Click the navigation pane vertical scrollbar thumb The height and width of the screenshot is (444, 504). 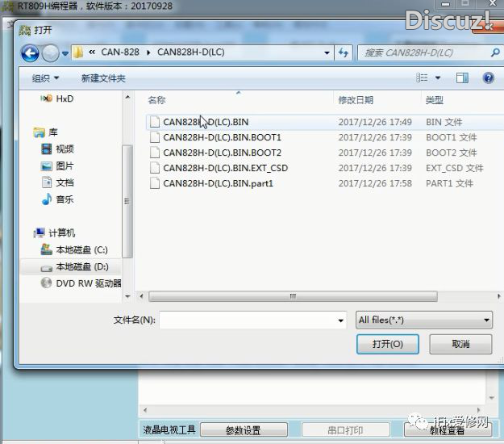[x=127, y=201]
